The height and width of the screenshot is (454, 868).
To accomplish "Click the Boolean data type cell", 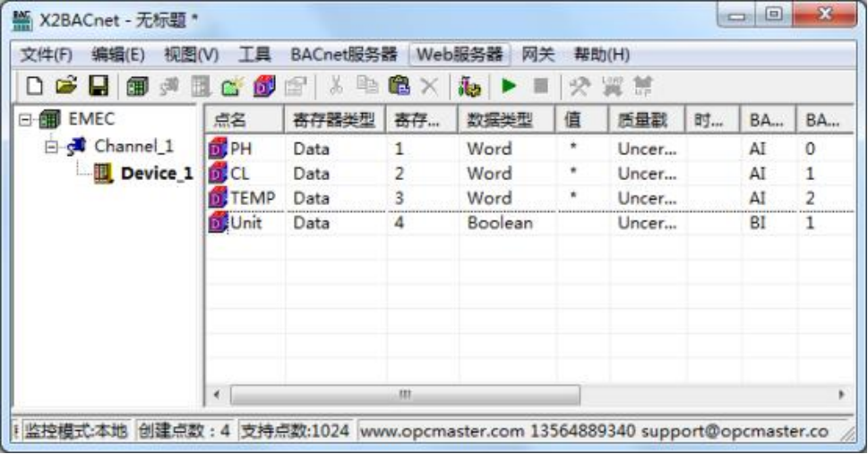I will (500, 223).
